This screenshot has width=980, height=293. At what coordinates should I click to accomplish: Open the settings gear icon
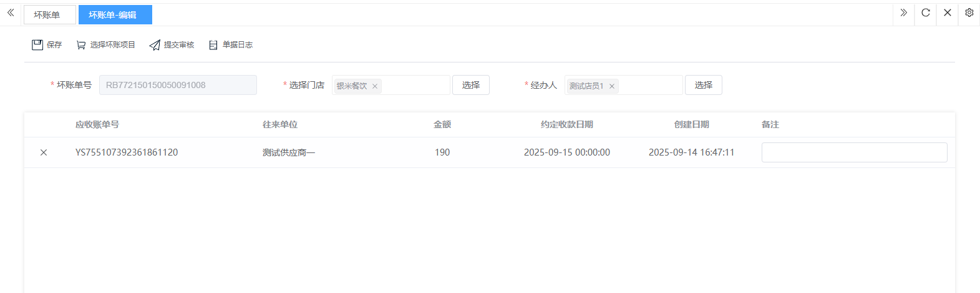(x=969, y=12)
